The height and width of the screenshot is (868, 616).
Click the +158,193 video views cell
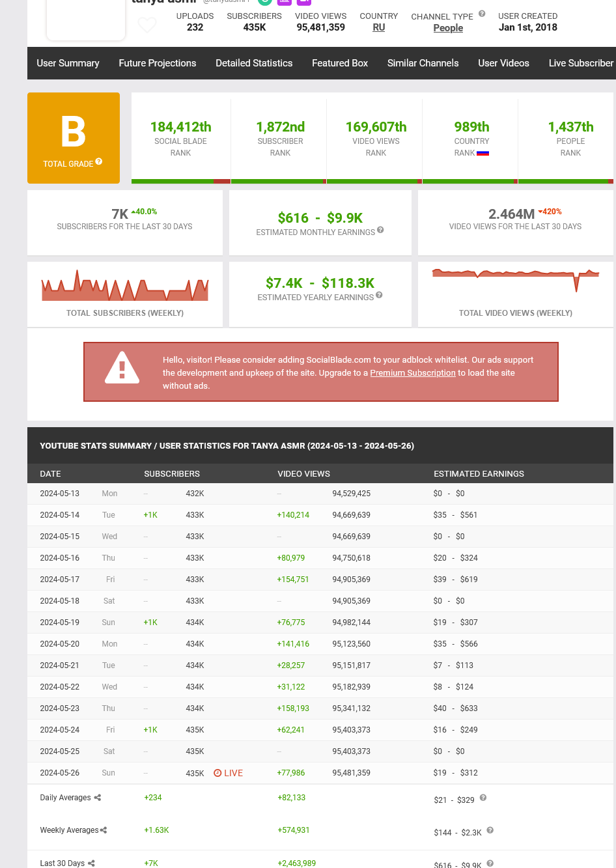click(293, 708)
